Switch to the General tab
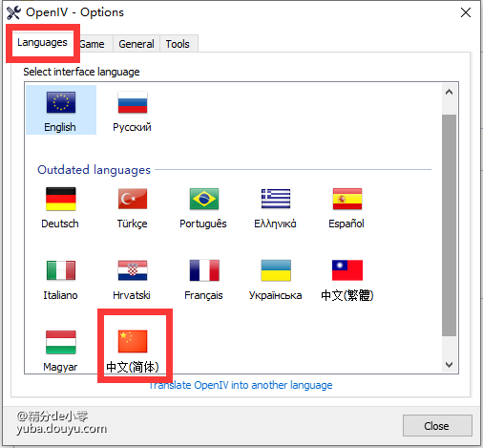 (136, 44)
